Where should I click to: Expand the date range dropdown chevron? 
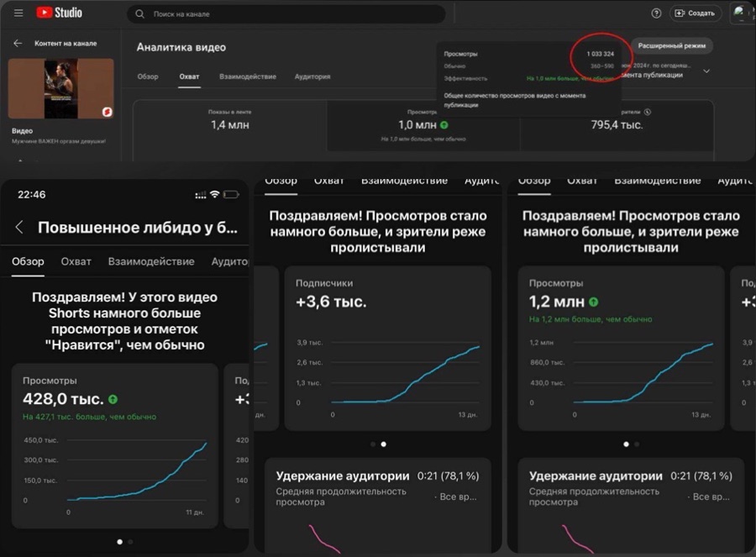tap(706, 71)
